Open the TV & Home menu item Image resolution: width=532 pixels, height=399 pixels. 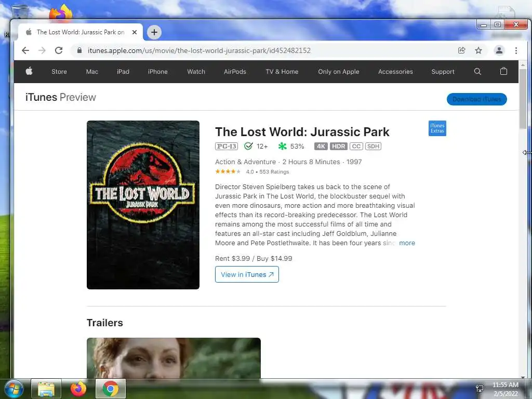pos(282,72)
